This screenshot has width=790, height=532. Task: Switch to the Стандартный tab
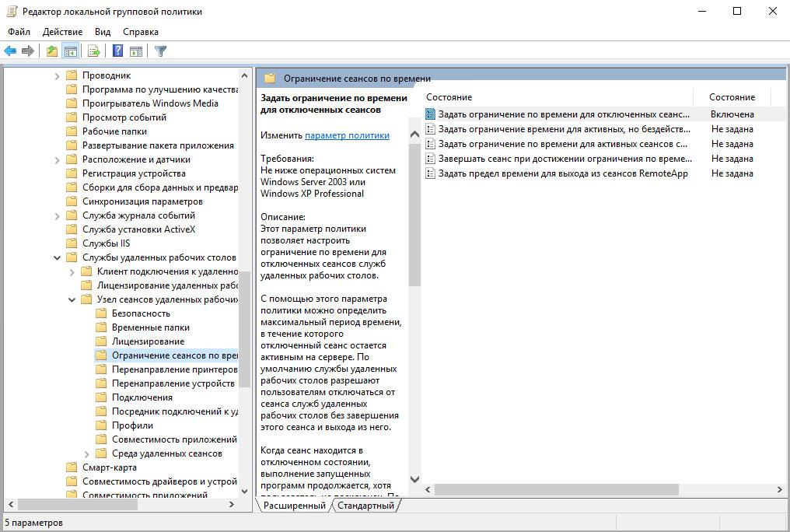(x=365, y=506)
